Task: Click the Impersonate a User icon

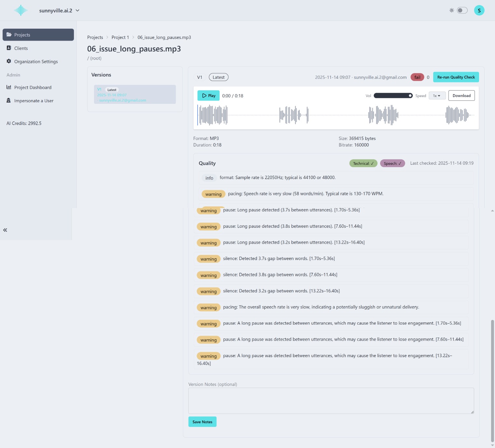Action: [x=9, y=101]
